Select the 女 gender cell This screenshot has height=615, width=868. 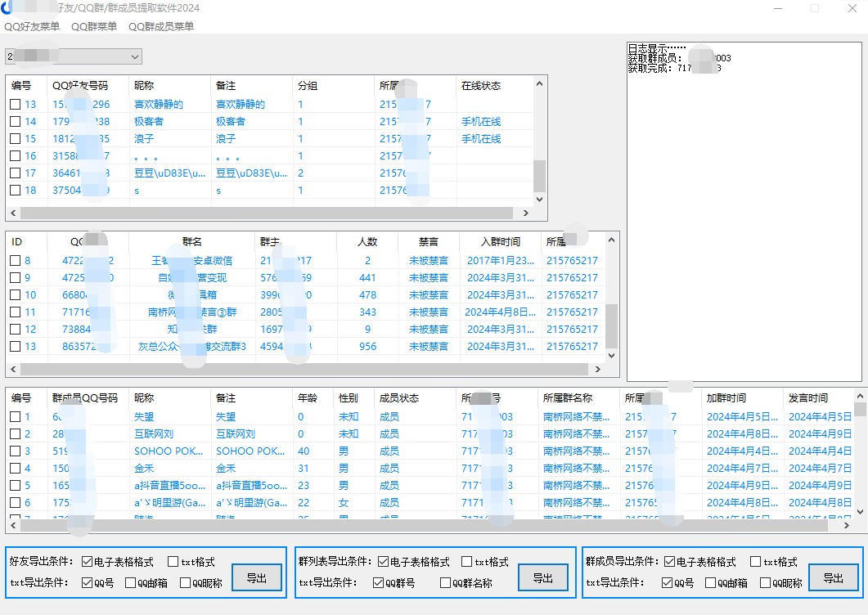pyautogui.click(x=344, y=502)
